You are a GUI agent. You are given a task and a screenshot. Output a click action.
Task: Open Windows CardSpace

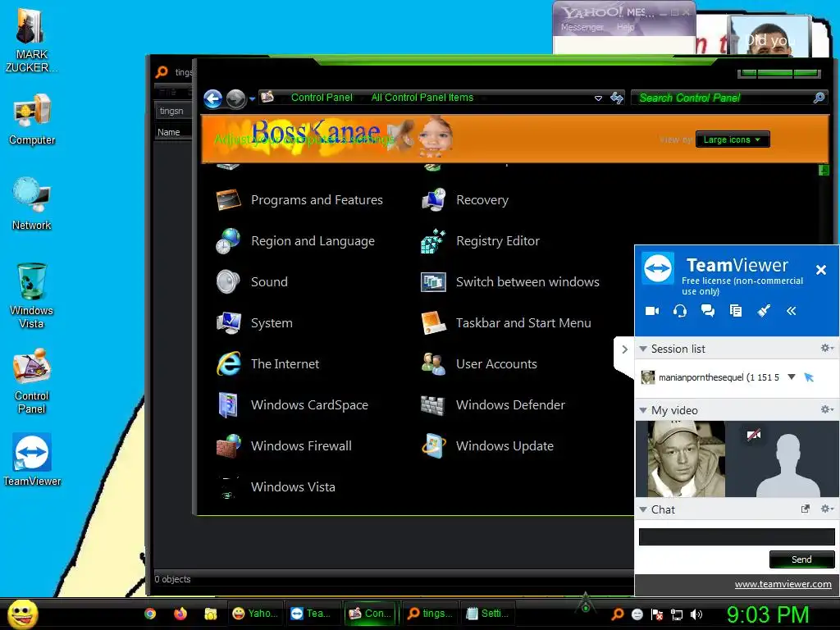click(292, 405)
